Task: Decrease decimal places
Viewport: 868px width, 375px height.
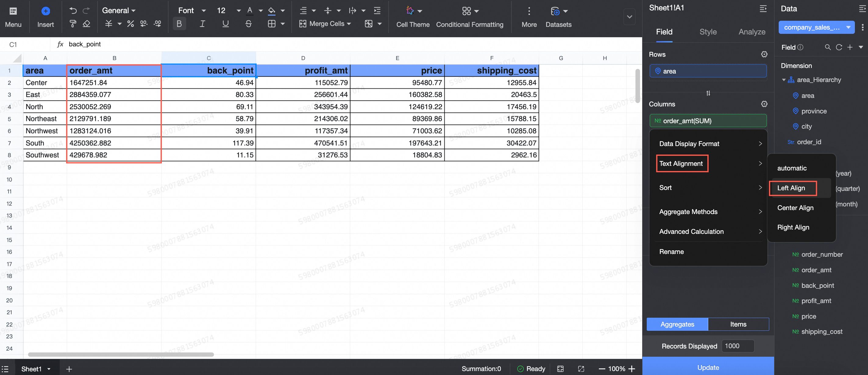Action: point(144,24)
